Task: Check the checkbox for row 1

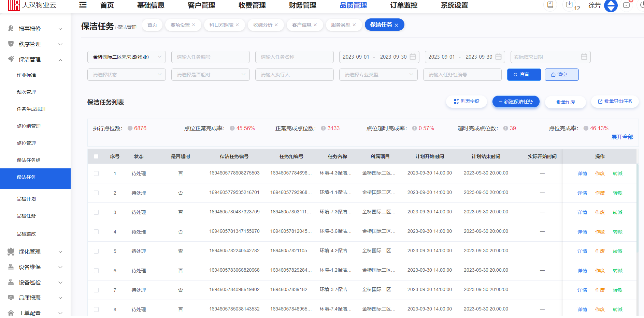Action: (96, 173)
